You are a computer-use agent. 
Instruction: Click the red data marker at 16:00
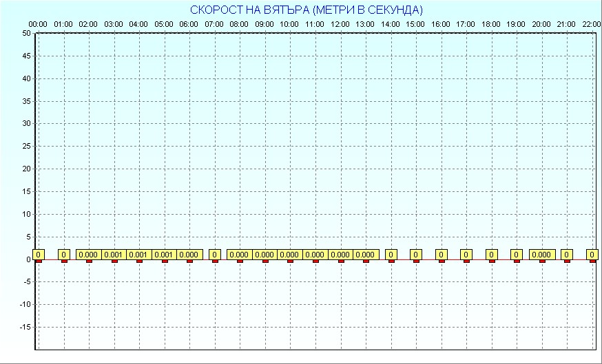(x=442, y=261)
